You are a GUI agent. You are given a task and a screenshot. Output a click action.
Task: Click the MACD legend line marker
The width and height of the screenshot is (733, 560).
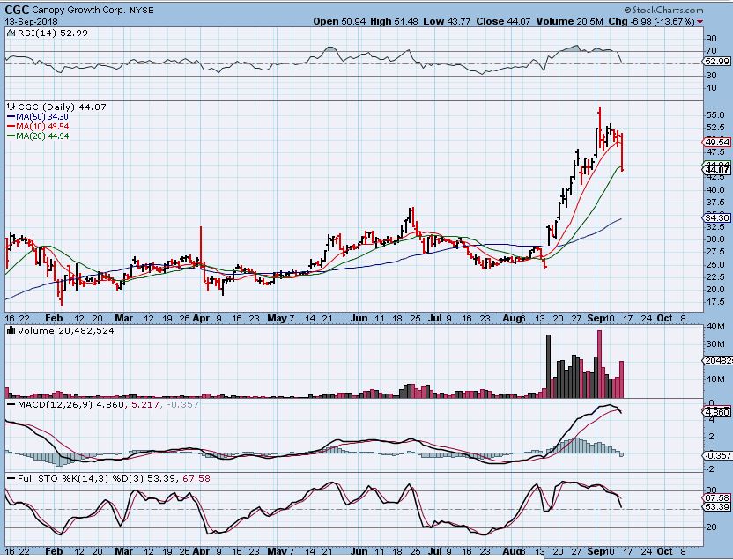pos(11,404)
